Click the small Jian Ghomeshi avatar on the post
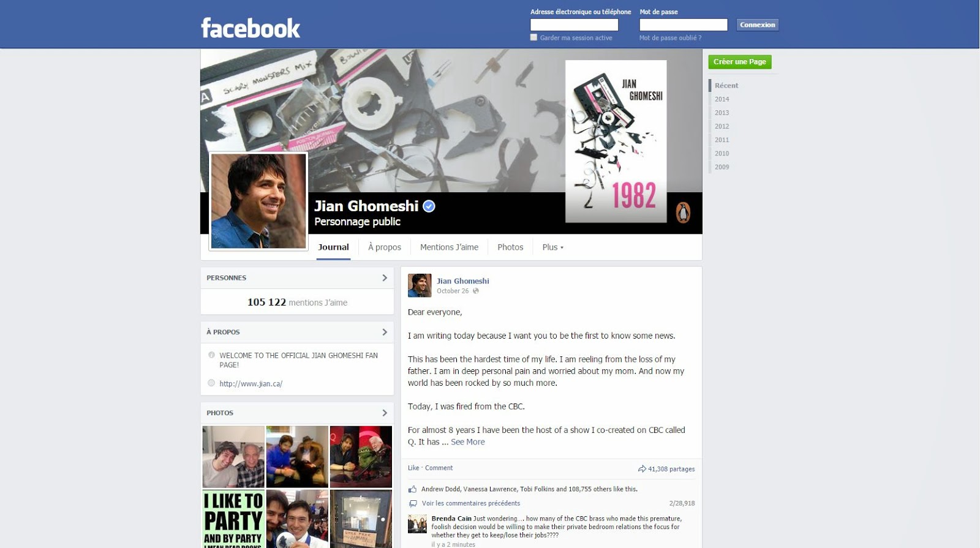Viewport: 980px width, 548px height. point(420,285)
